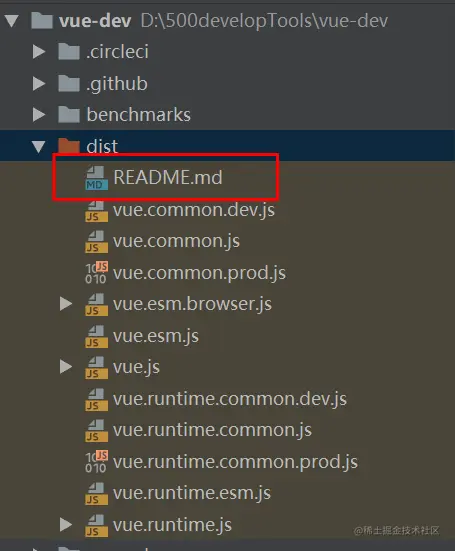Click the JS icon beside vue.esm.js
Viewport: 455px width, 551px height.
96,336
